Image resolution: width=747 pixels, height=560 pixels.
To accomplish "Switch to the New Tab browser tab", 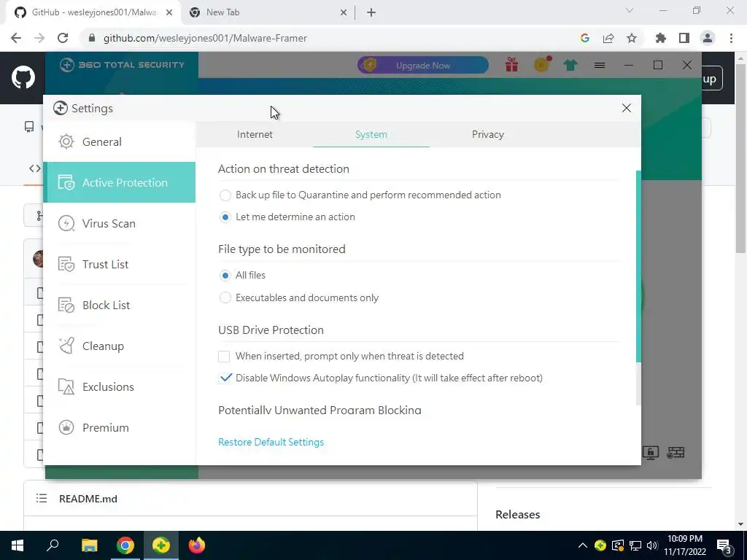I will coord(268,12).
